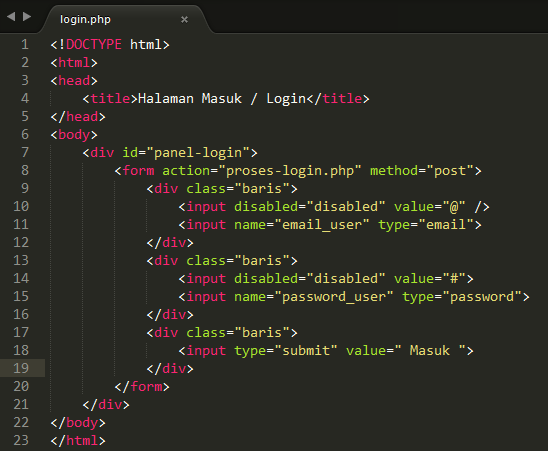The height and width of the screenshot is (451, 548).
Task: Click the closing div on line 12
Action: 170,243
